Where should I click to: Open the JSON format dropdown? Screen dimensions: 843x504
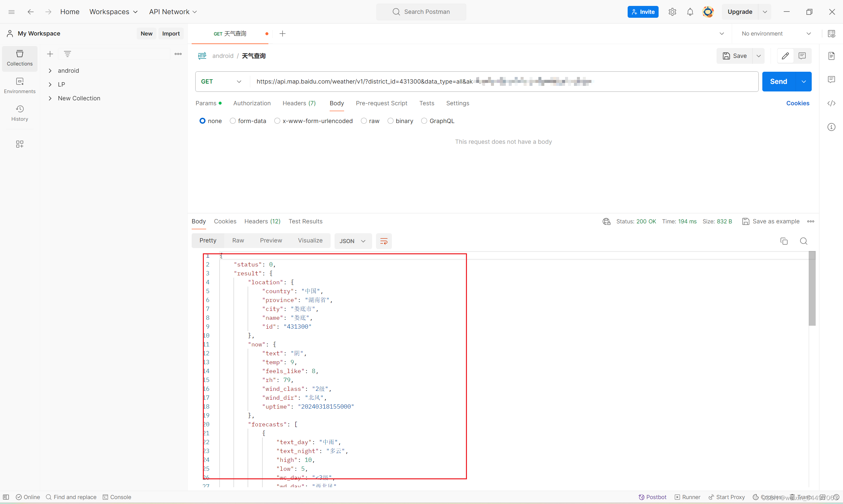tap(352, 241)
